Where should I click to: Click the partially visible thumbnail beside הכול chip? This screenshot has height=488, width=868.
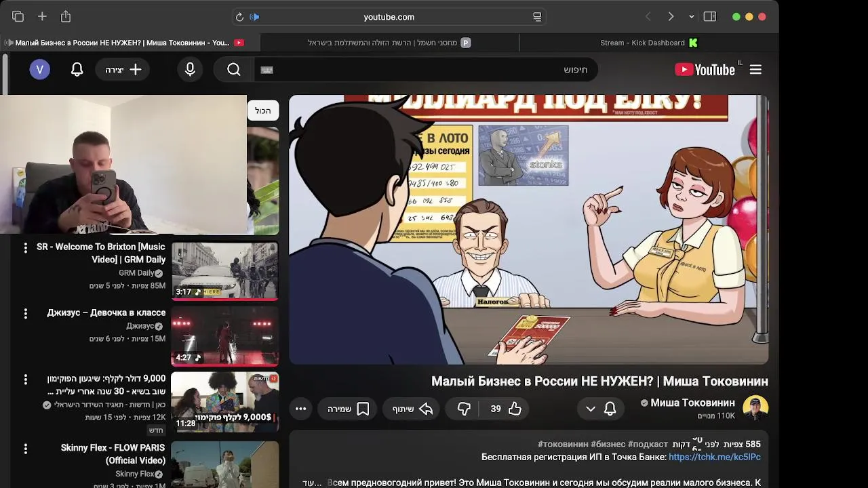pos(263,181)
